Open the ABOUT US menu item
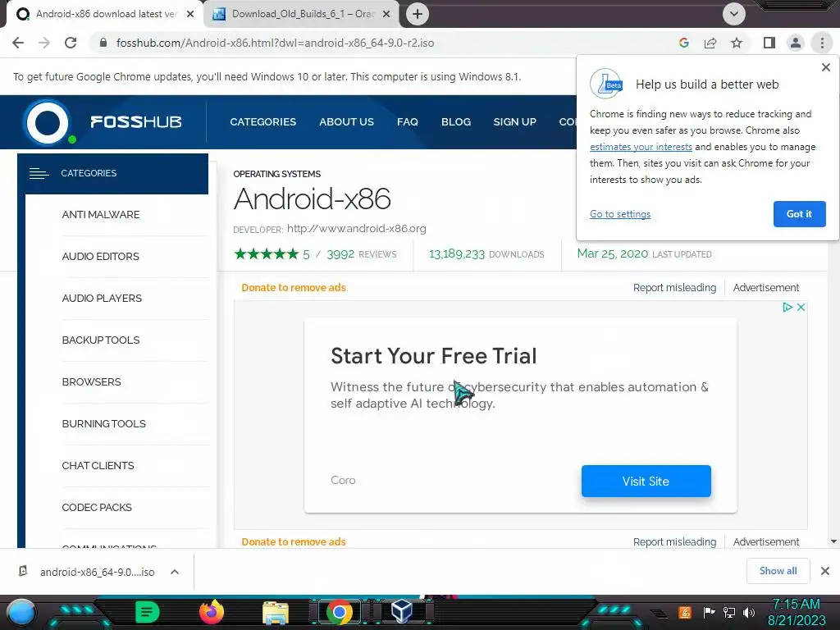Image resolution: width=840 pixels, height=630 pixels. (x=347, y=122)
